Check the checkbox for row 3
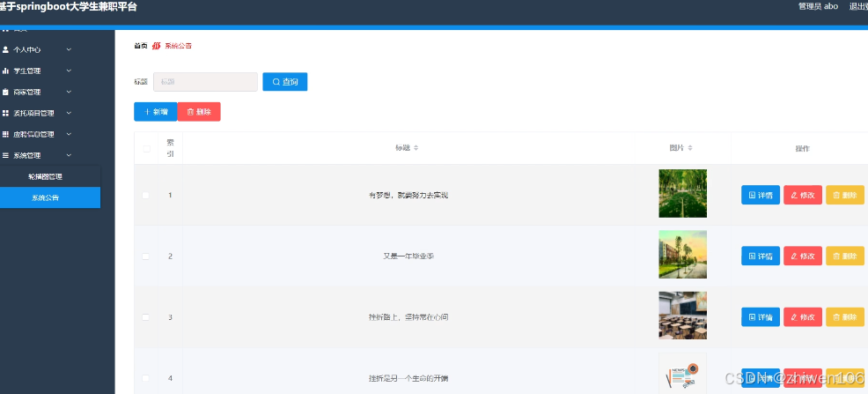The height and width of the screenshot is (394, 868). tap(146, 317)
